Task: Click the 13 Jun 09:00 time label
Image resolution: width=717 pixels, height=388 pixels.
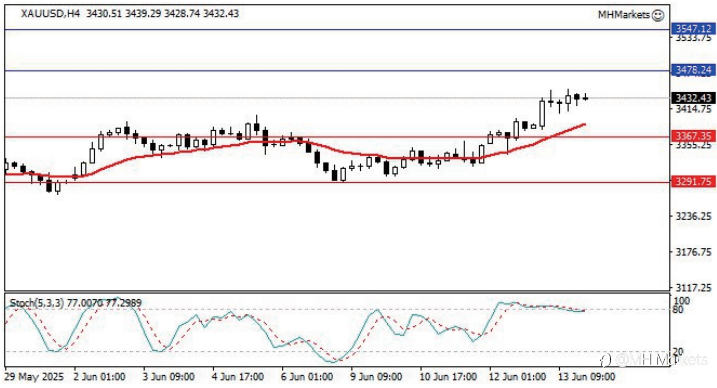Action: [587, 377]
